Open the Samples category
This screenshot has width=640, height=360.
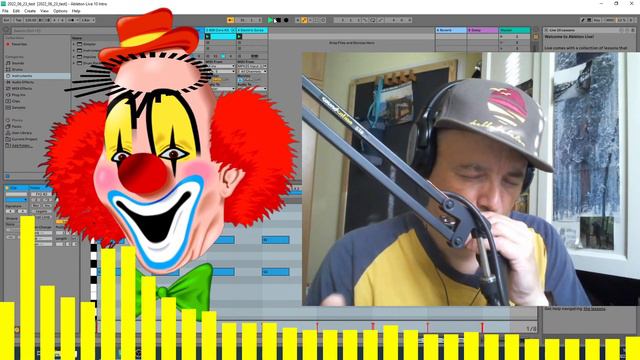click(x=19, y=107)
